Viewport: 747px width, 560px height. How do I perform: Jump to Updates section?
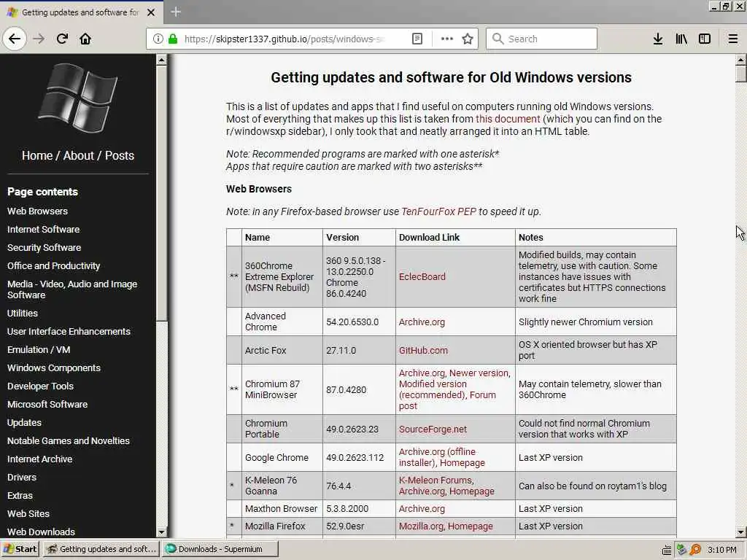24,423
